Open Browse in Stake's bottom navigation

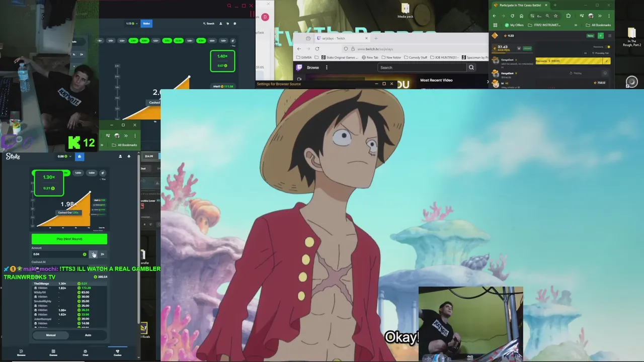(21, 352)
